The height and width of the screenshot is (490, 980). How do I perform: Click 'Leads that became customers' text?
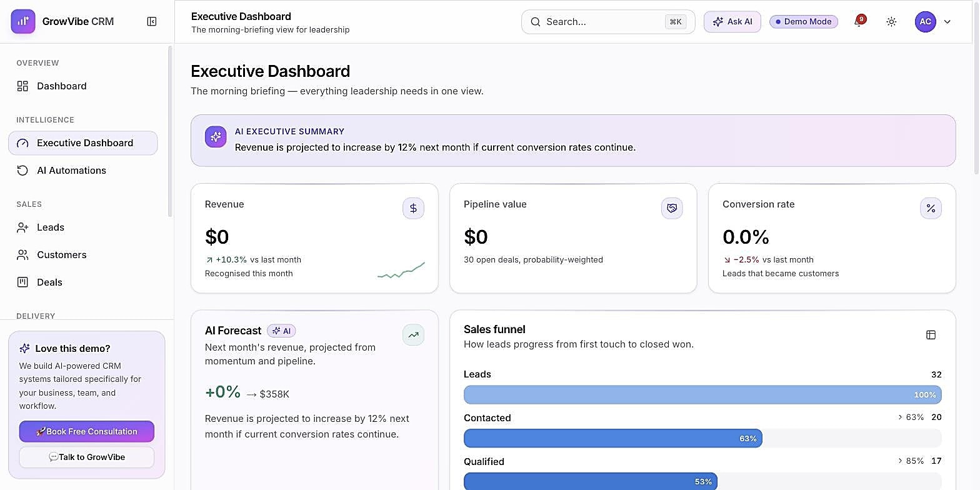pyautogui.click(x=781, y=273)
